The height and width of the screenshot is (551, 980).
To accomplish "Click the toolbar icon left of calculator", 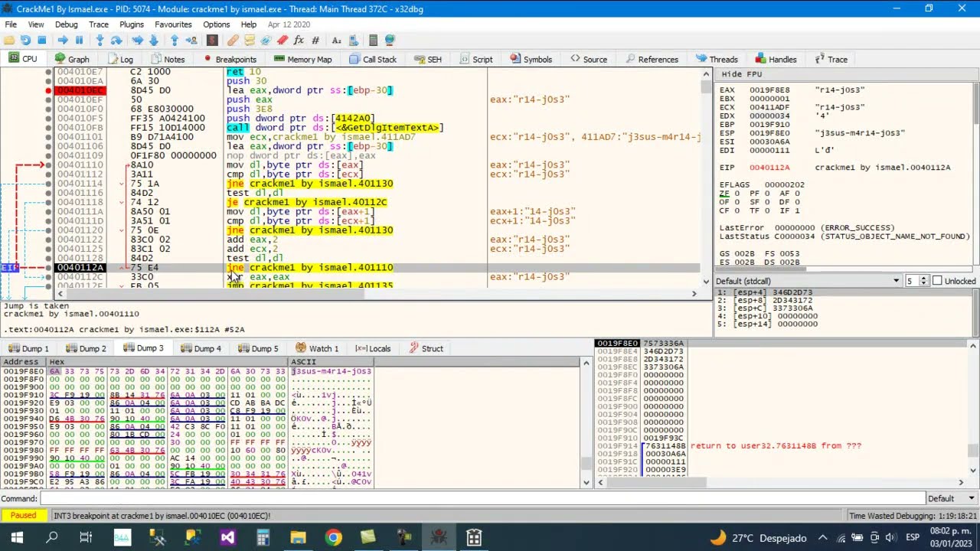I will (352, 40).
